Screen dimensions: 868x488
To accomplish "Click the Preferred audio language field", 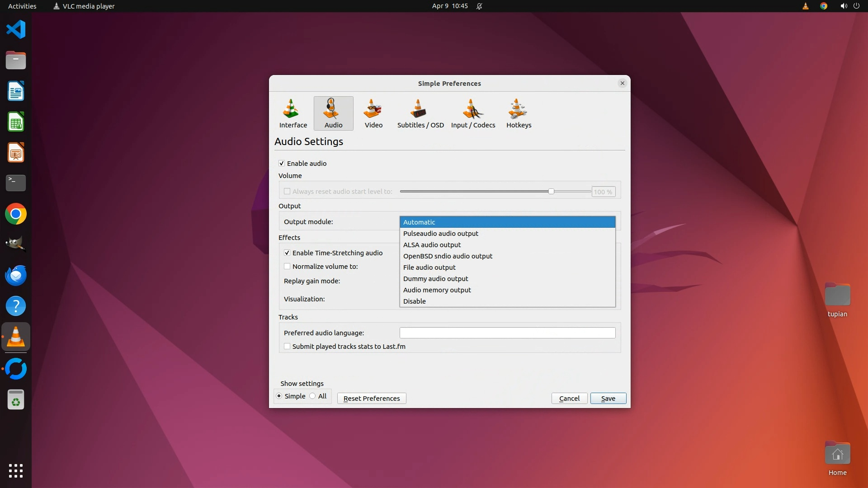I will coord(507,333).
